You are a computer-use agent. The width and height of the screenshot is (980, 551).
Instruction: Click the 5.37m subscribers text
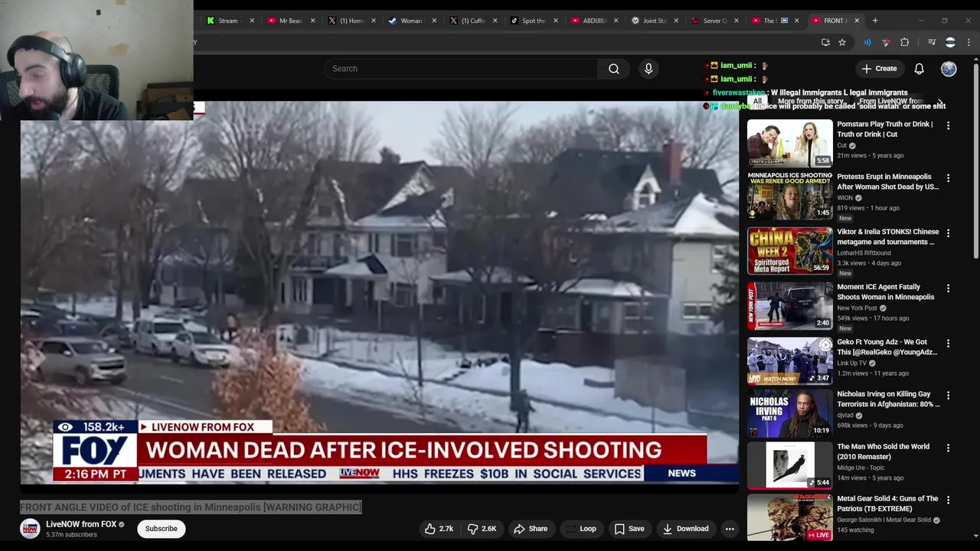[71, 535]
